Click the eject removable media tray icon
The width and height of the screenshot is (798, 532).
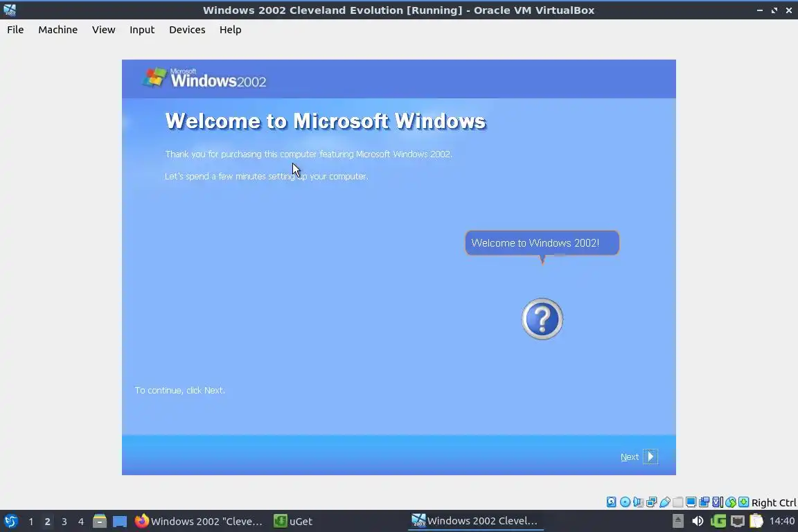678,522
